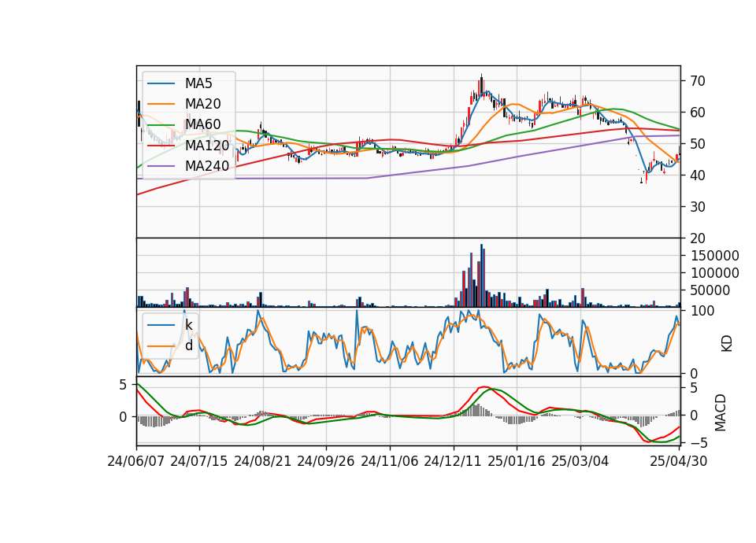Click the 70 price axis label
Viewport: 756px width, 543px height.
(698, 81)
